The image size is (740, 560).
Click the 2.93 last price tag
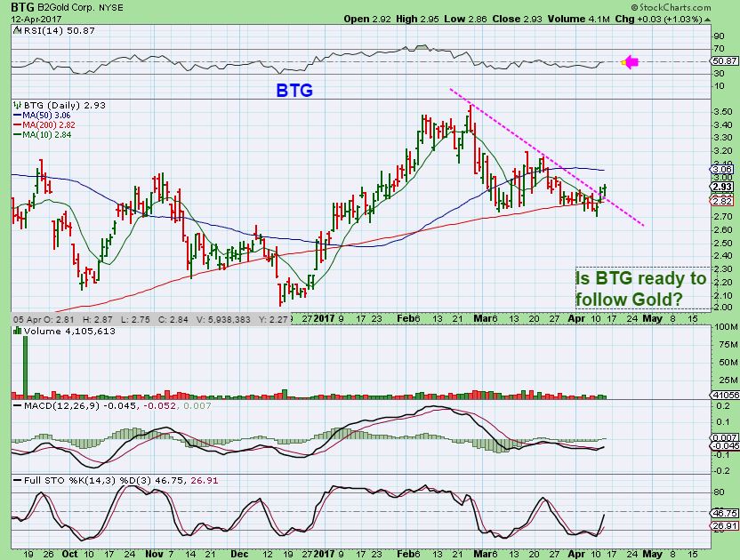tap(722, 188)
